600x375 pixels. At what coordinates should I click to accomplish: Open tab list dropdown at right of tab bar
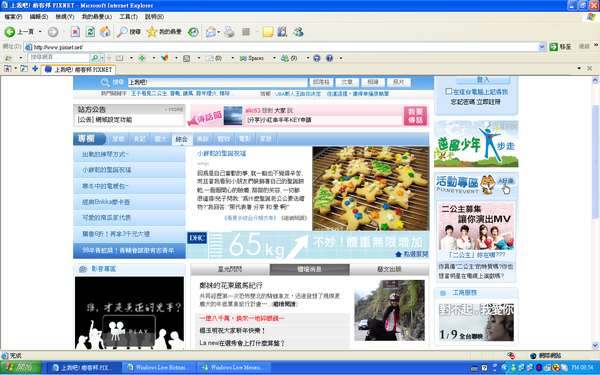[x=579, y=68]
